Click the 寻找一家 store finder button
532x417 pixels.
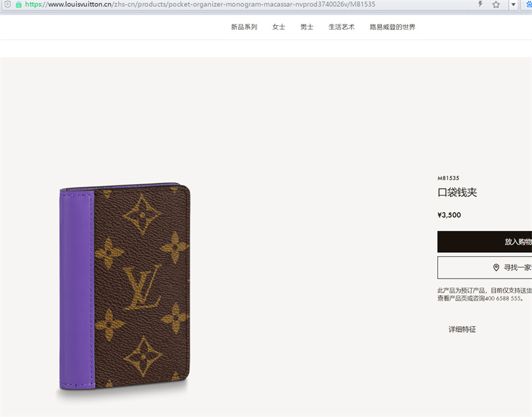484,268
